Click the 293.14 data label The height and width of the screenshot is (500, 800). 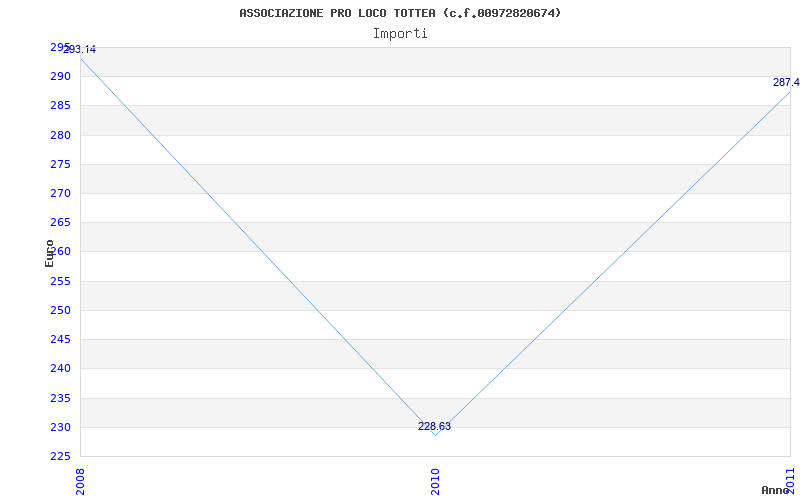coord(80,49)
